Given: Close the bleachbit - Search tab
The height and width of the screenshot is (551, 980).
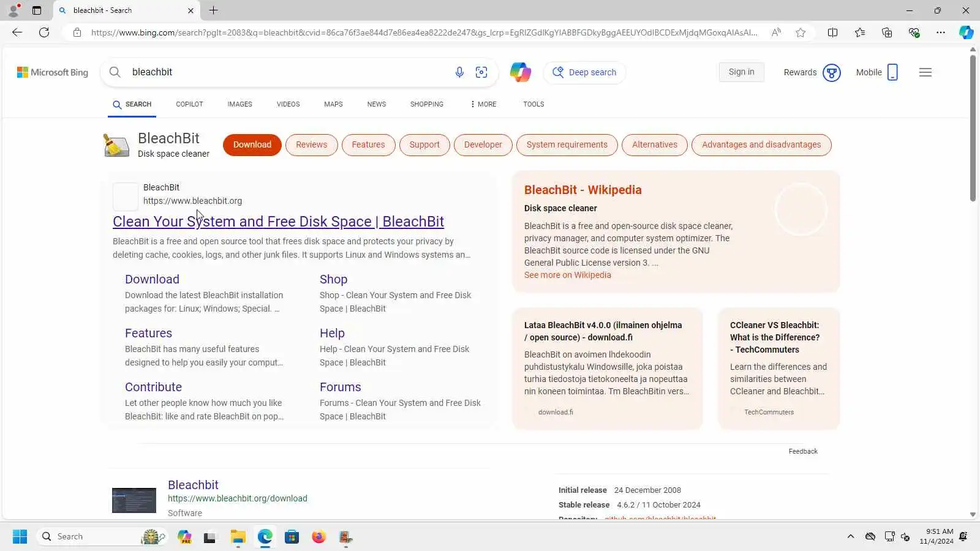Looking at the screenshot, I should [190, 10].
